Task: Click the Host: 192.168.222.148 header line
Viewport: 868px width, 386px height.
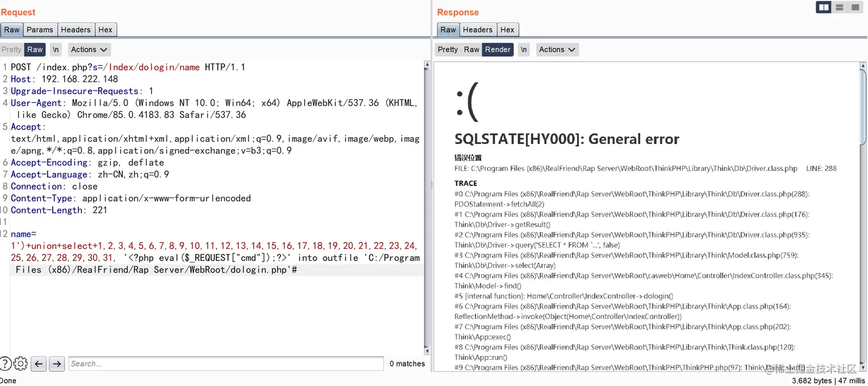Action: [x=64, y=79]
